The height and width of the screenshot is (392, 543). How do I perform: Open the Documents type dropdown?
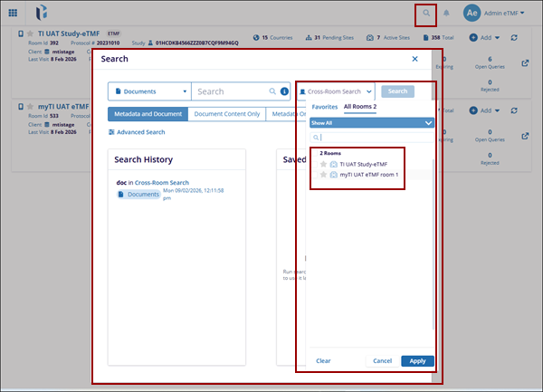pyautogui.click(x=149, y=91)
